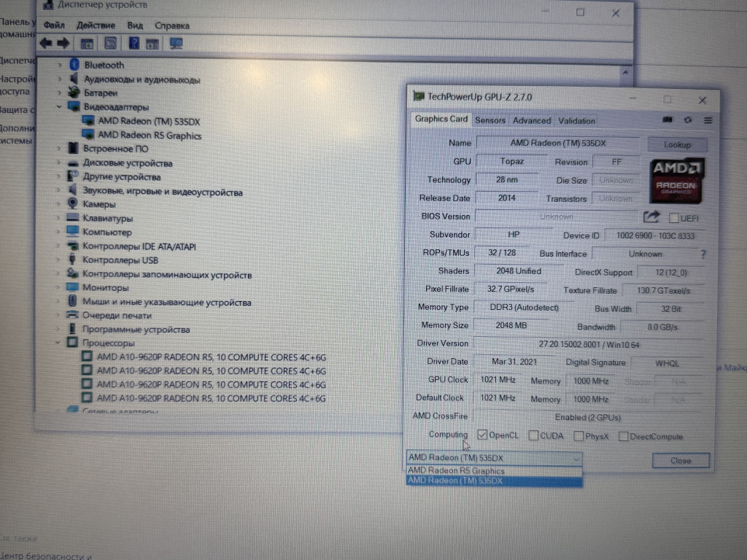The image size is (747, 560).
Task: Select the Контроллеры запоминающих устройств row
Action: pyautogui.click(x=167, y=275)
